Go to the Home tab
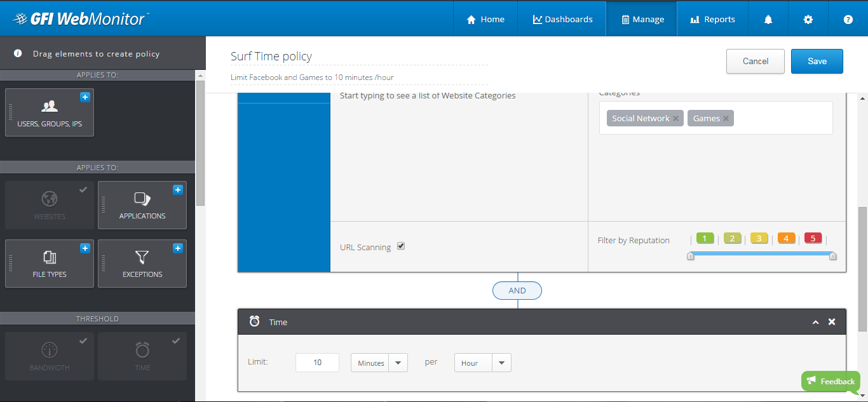Screen dimensions: 868x402 (x=485, y=20)
